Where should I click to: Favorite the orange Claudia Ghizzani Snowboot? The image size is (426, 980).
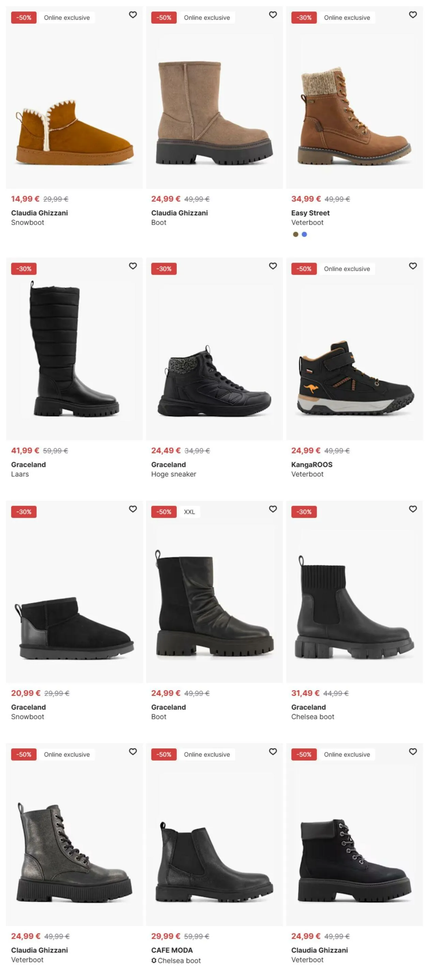coord(133,15)
